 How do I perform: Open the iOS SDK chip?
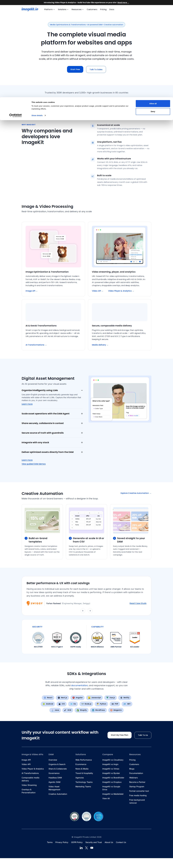pos(62,704)
